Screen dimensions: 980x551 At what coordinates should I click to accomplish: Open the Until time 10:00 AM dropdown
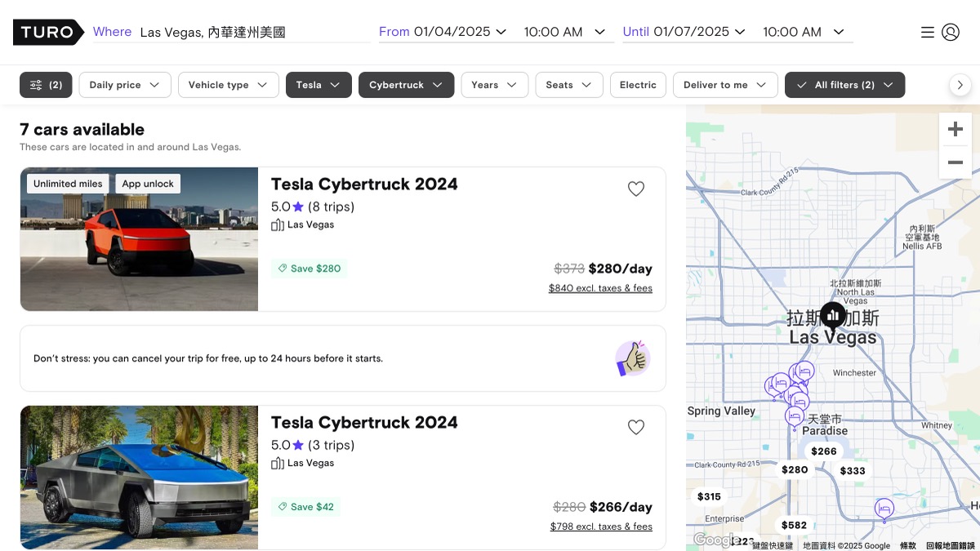tap(804, 32)
